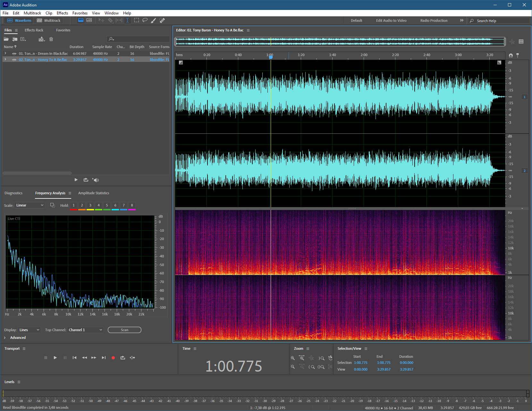Select the Paintbrush Selection tool
The height and width of the screenshot is (411, 532).
pos(154,20)
